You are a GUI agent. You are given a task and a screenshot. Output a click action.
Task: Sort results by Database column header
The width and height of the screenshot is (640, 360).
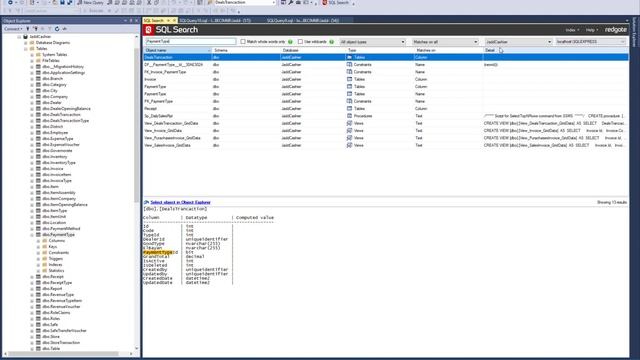[x=313, y=50]
